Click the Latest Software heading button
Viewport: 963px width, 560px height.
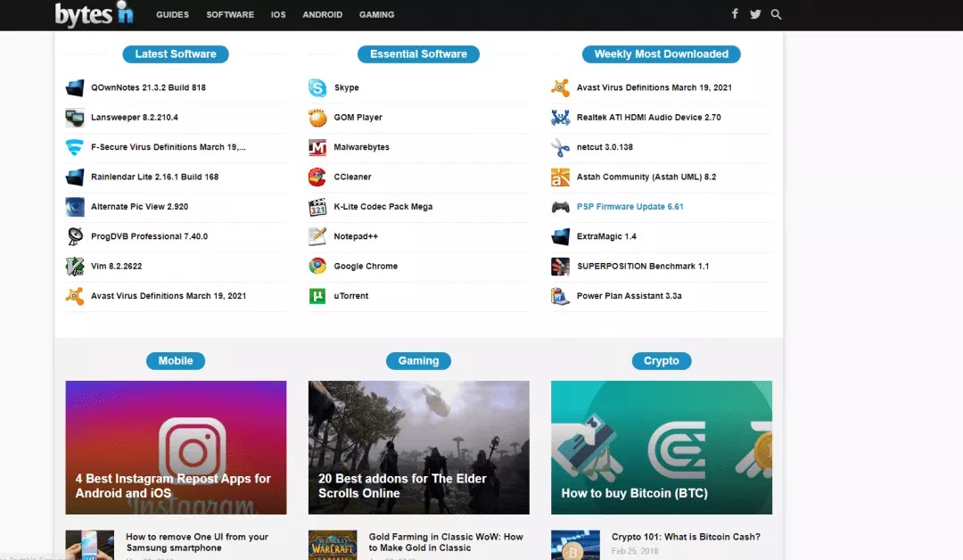[x=176, y=54]
